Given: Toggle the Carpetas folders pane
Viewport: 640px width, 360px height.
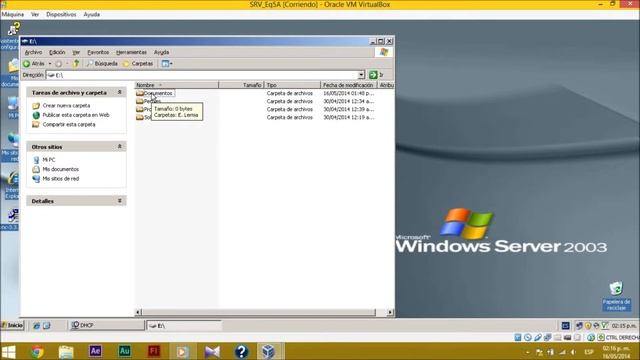Looking at the screenshot, I should pos(138,64).
